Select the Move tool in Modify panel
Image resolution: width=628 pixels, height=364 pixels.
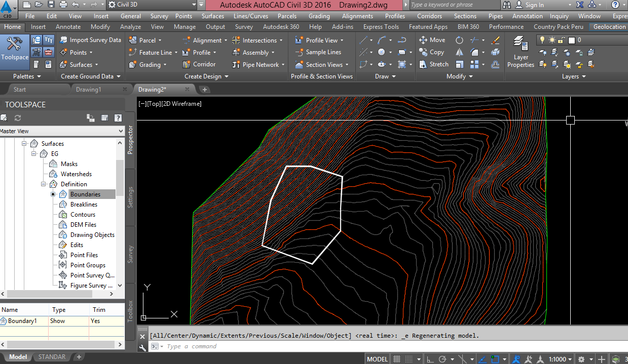432,40
